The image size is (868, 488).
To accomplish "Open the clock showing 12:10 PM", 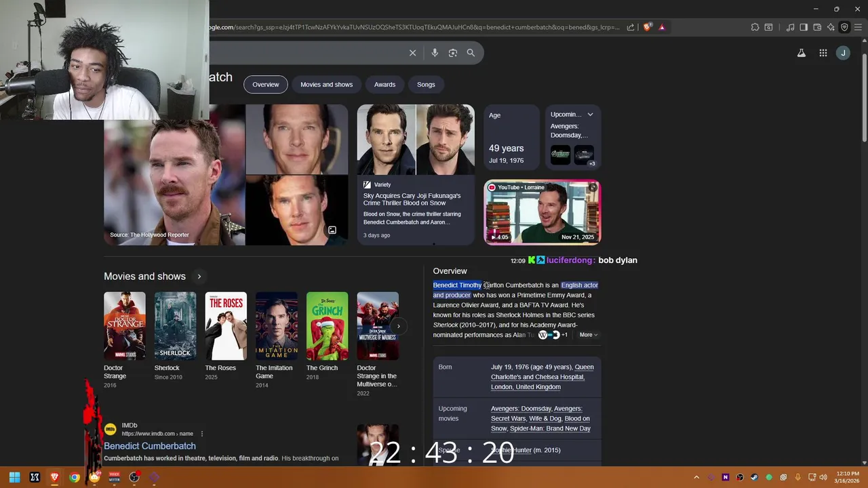I will (848, 477).
